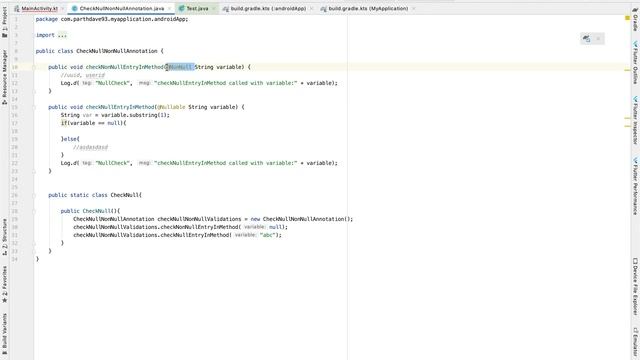
Task: Click the "abc" string argument
Action: pyautogui.click(x=267, y=235)
